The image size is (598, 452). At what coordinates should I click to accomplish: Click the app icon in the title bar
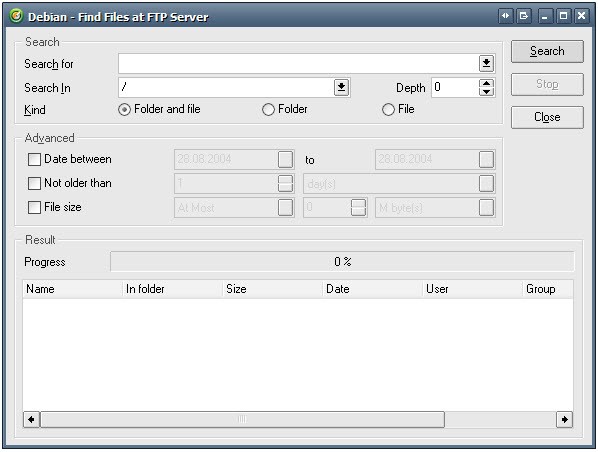pos(16,16)
